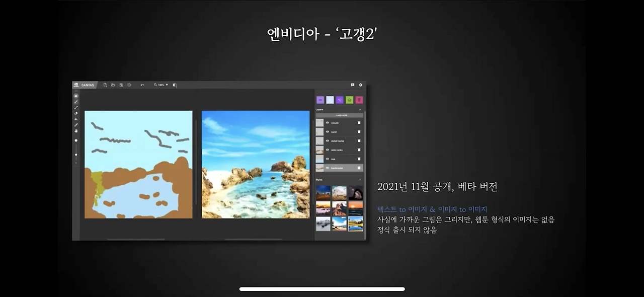Select the eraser tool

click(76, 113)
